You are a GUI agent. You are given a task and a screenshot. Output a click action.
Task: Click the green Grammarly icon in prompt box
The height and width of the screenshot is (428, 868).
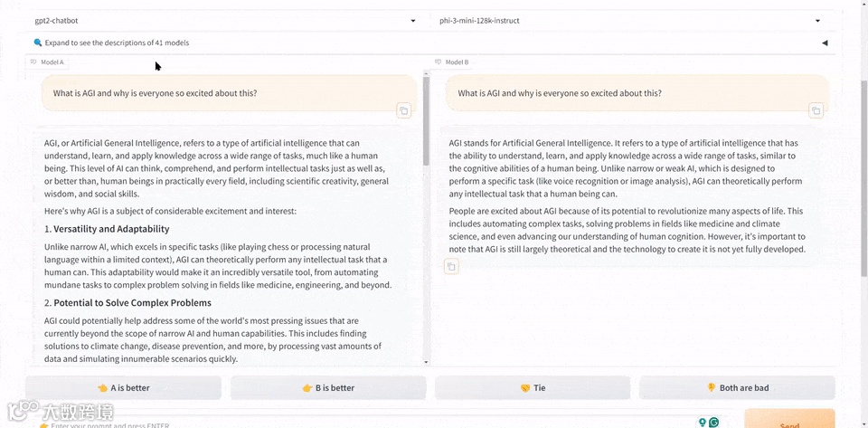point(714,423)
